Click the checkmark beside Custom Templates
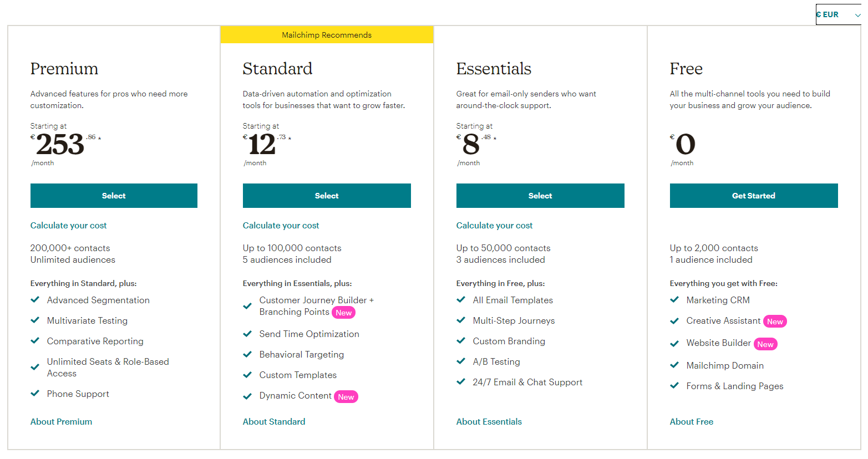This screenshot has height=459, width=868. [247, 375]
